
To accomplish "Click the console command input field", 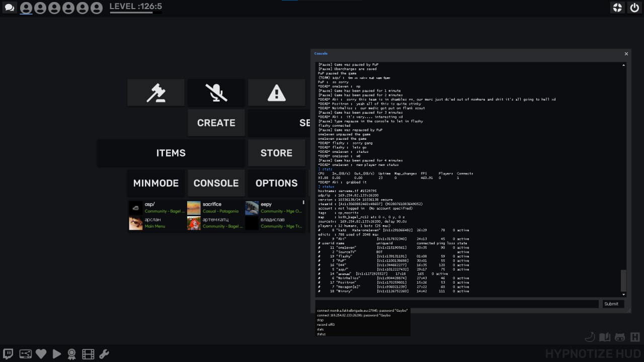I will click(457, 304).
